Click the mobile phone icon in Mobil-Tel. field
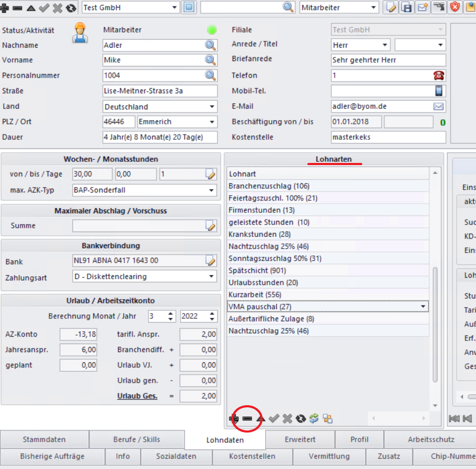 438,91
